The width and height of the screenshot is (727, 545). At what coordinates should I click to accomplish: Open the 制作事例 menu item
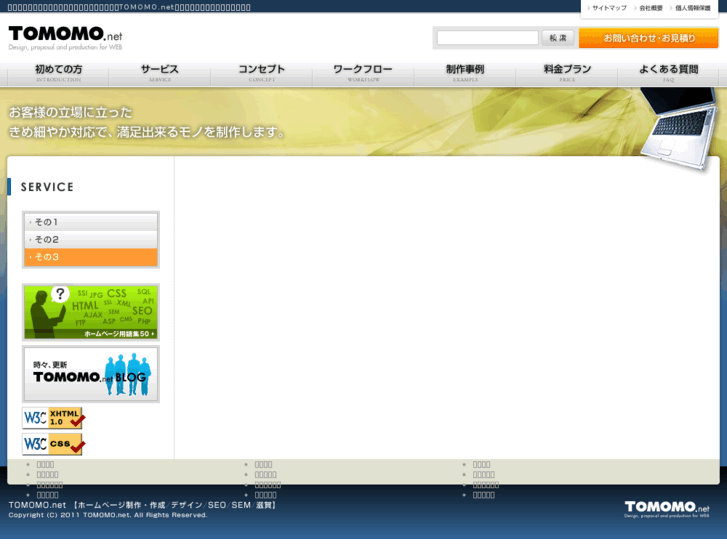click(465, 73)
